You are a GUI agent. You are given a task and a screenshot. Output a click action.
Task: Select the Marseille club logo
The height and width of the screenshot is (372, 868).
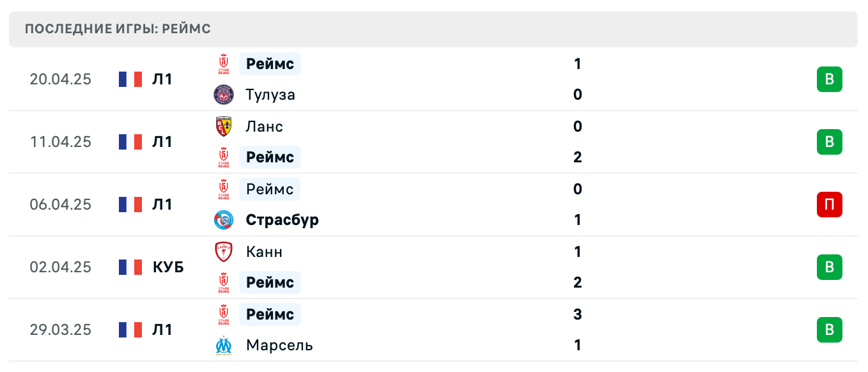coord(222,345)
